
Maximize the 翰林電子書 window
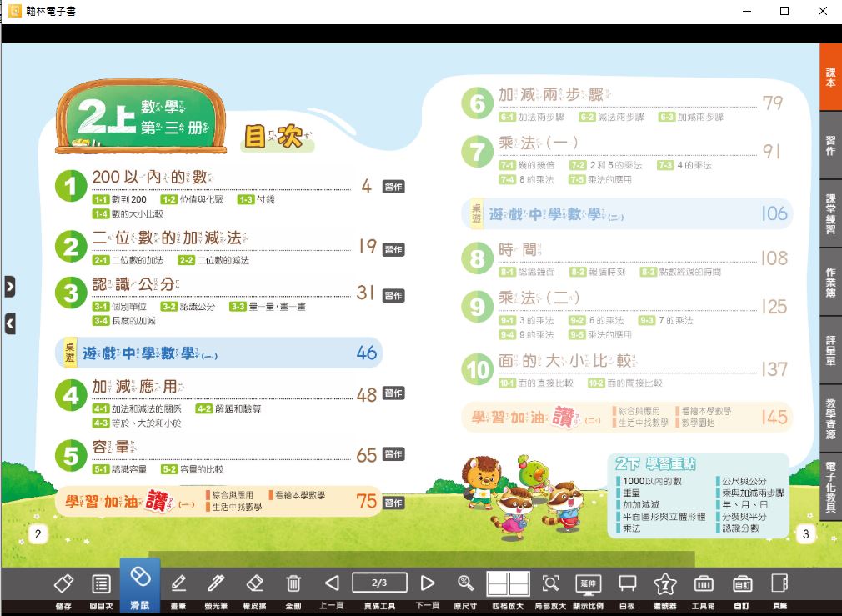click(784, 11)
